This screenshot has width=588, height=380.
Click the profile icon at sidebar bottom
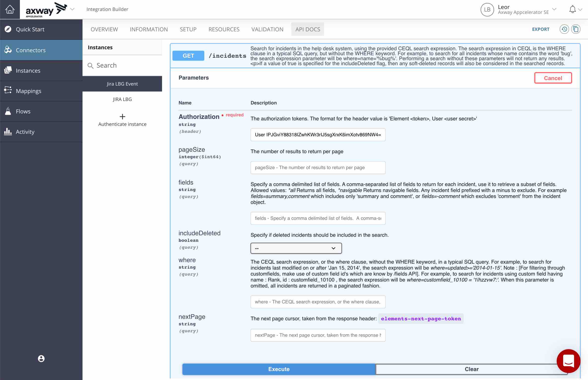41,358
